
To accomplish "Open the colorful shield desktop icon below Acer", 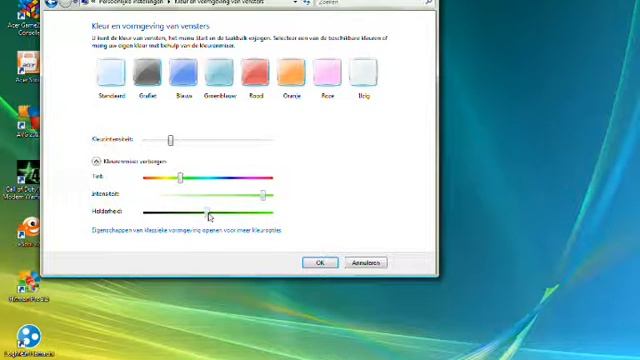I will click(x=28, y=121).
